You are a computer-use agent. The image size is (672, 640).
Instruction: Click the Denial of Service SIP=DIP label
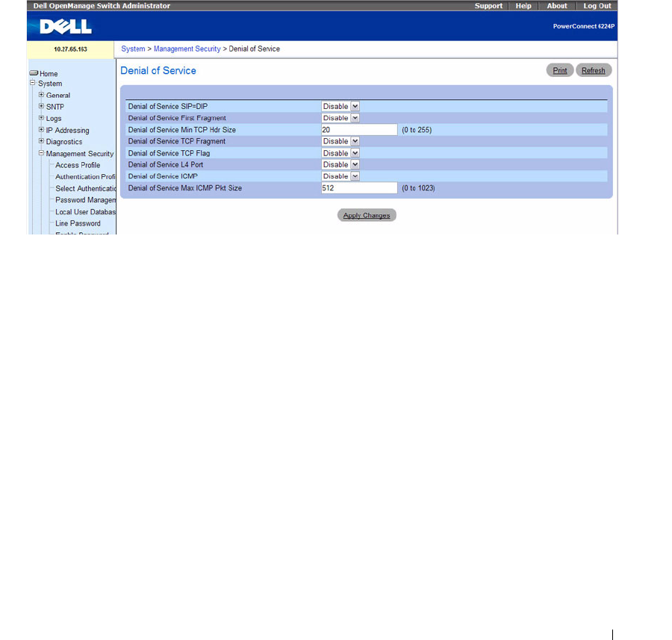point(168,106)
